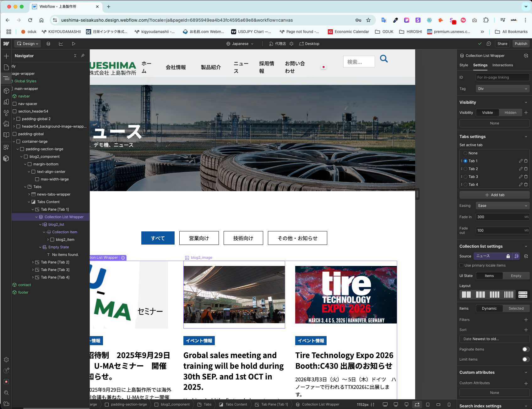Image resolution: width=532 pixels, height=409 pixels.
Task: Open the comments speech bubble icon
Action: (489, 44)
